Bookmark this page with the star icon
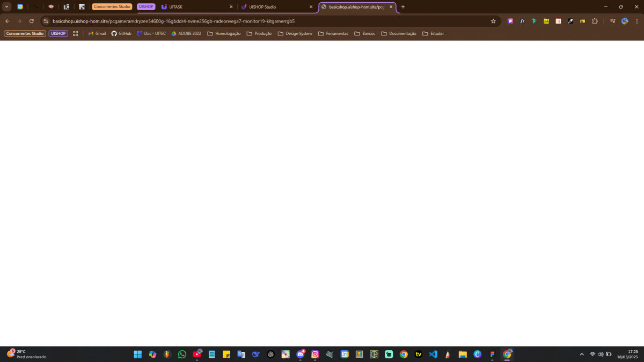Screen dimensions: 644x362 click(493, 21)
